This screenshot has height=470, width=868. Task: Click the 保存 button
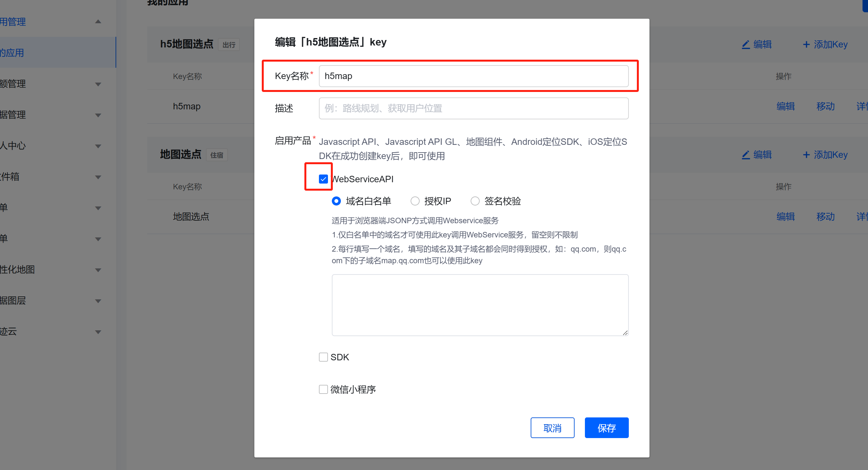(607, 427)
